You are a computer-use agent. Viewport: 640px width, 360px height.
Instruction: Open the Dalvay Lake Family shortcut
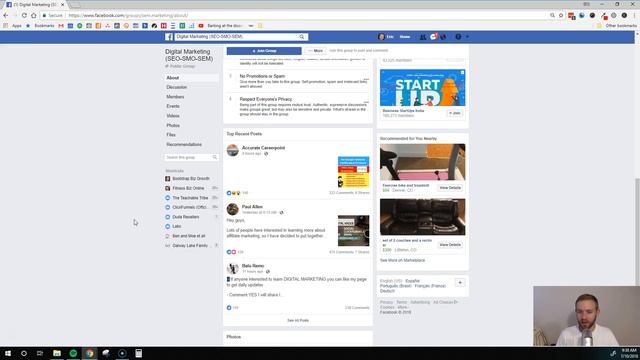[190, 246]
